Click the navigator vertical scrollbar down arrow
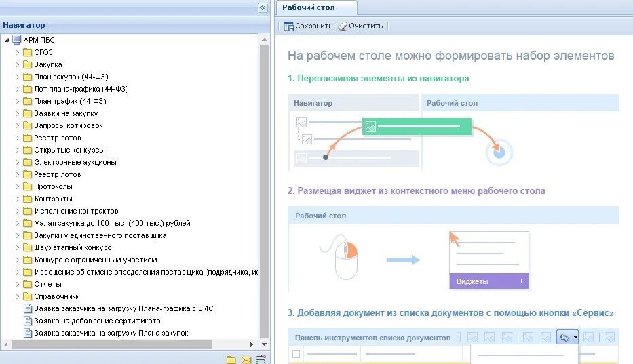The height and width of the screenshot is (364, 633). (x=264, y=344)
